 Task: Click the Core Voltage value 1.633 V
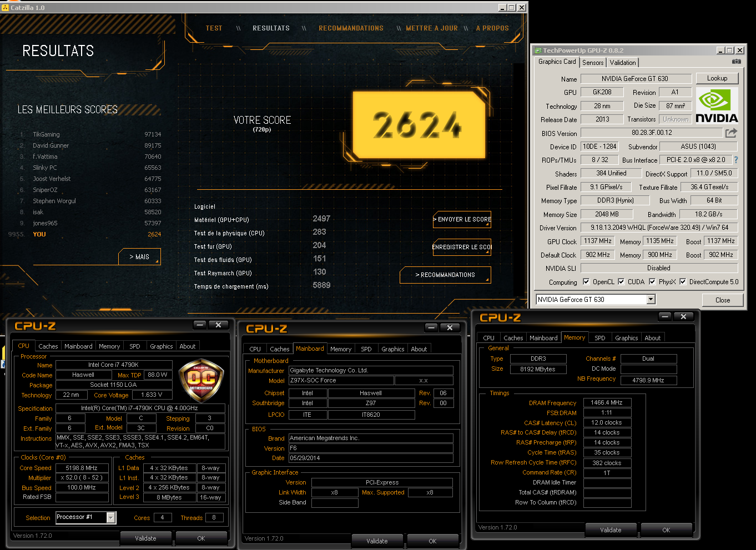[152, 395]
